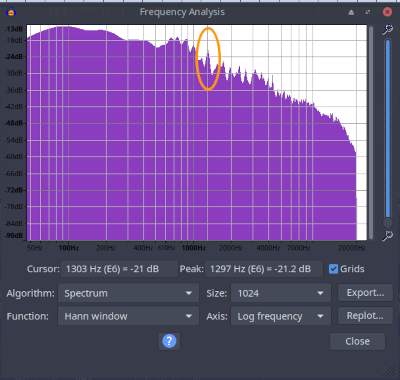Image resolution: width=400 pixels, height=380 pixels.
Task: Click the plot's vertical scrollbar
Action: [371, 132]
